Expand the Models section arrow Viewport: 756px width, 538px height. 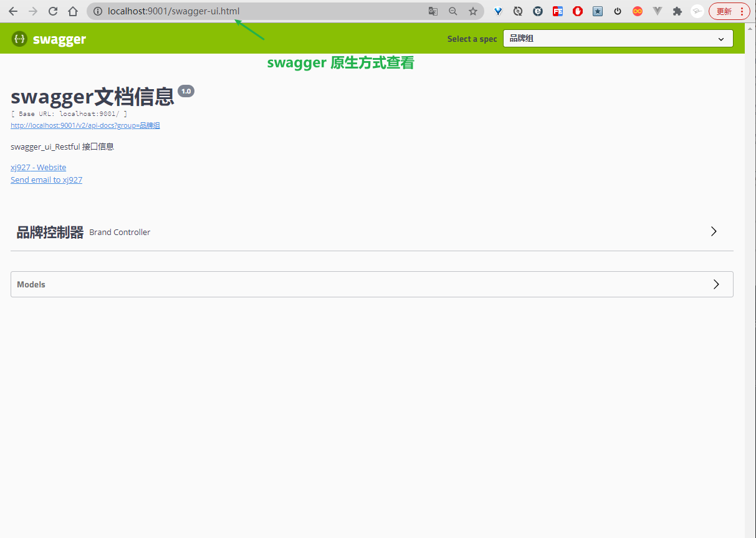(716, 284)
